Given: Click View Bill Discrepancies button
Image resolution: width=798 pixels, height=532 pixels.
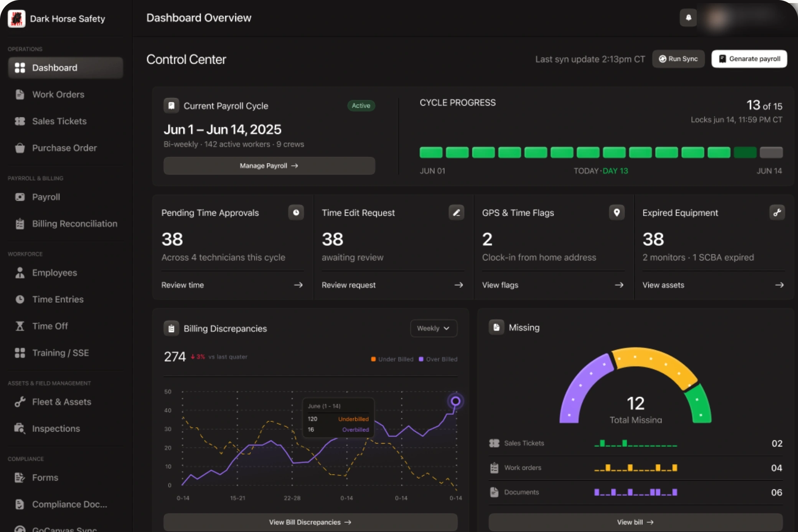Looking at the screenshot, I should coord(310,522).
